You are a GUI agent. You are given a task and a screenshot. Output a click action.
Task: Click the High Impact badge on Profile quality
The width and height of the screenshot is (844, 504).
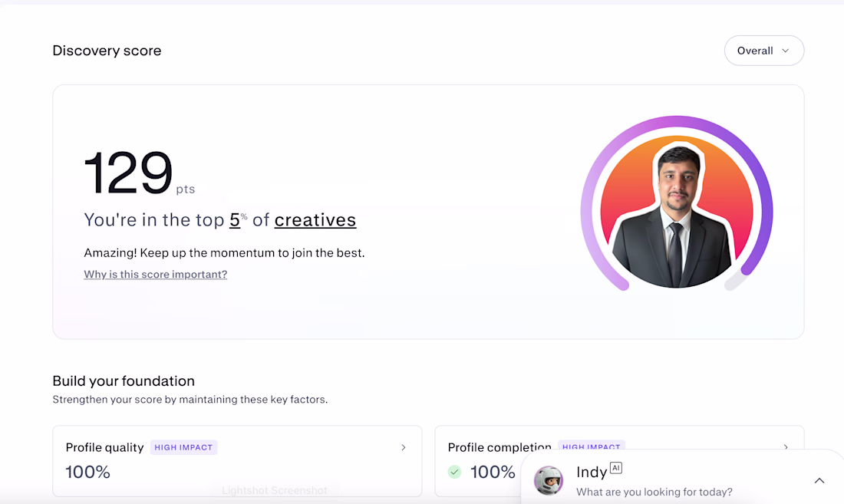pyautogui.click(x=184, y=447)
